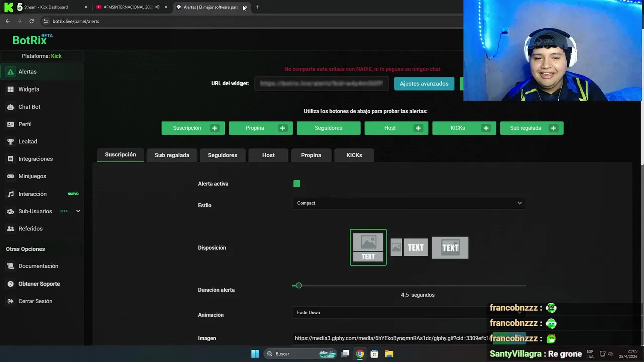Reload the page in Chrome

[x=31, y=21]
